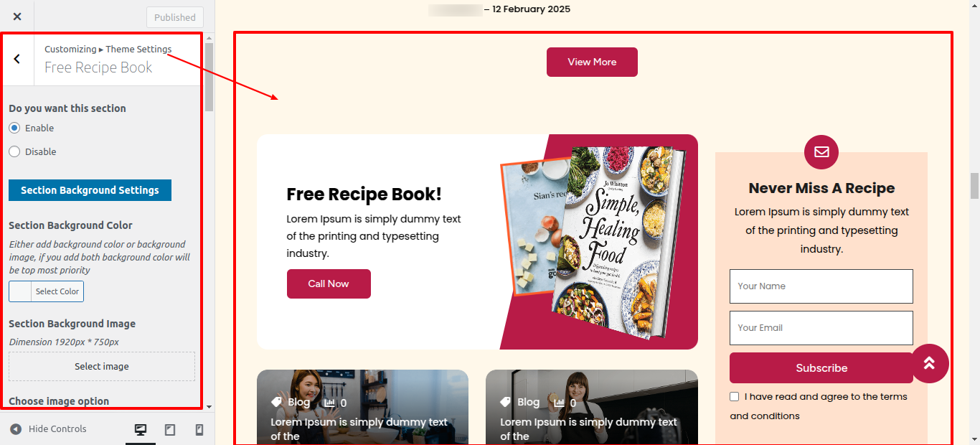
Task: Click the View More button
Action: (592, 62)
